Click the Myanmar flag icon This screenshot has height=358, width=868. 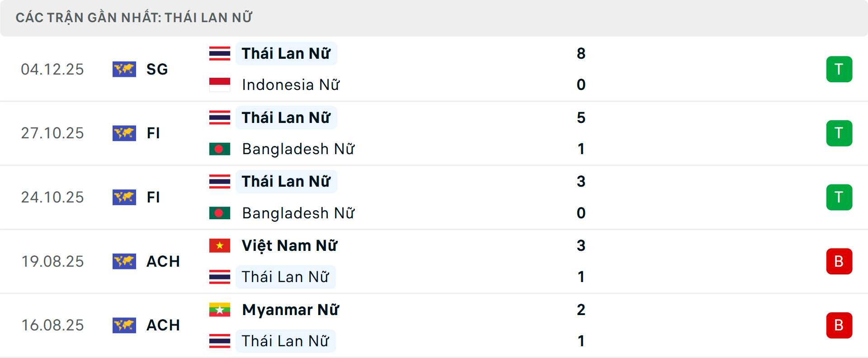pos(220,310)
